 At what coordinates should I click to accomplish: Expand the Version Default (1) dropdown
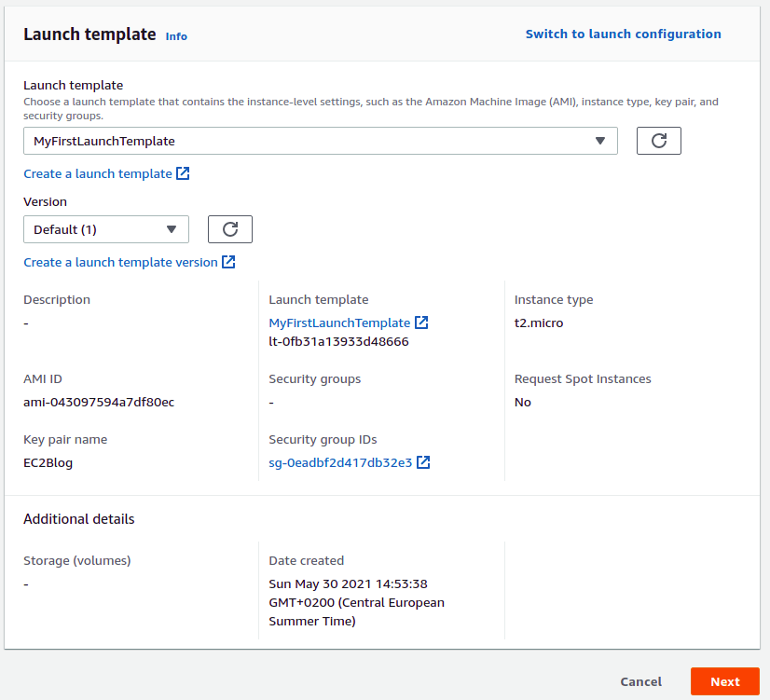[105, 229]
